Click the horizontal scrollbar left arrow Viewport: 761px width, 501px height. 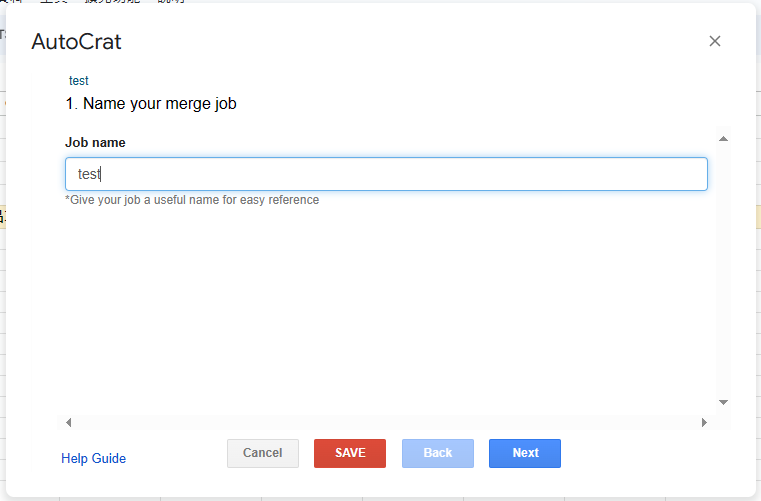(x=68, y=422)
